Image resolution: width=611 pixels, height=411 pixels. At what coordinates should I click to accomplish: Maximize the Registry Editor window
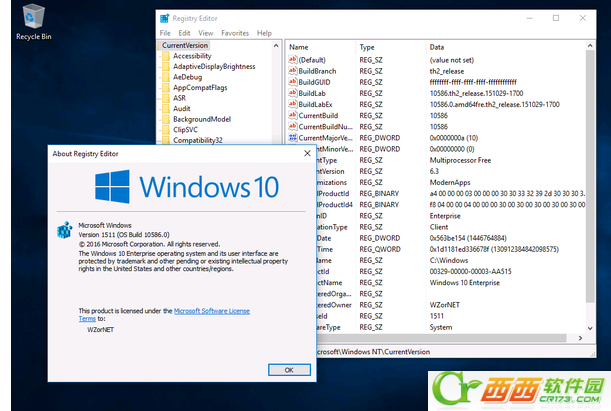pos(556,18)
